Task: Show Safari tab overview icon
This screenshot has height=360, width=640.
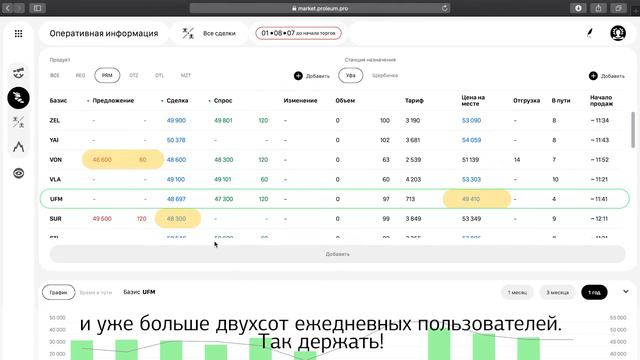Action: tap(618, 8)
